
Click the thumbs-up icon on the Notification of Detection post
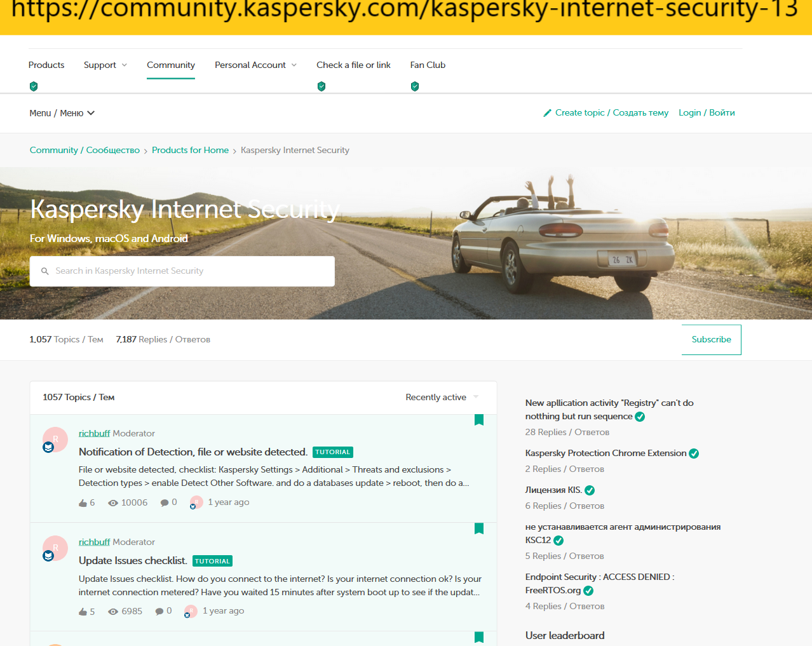[83, 503]
